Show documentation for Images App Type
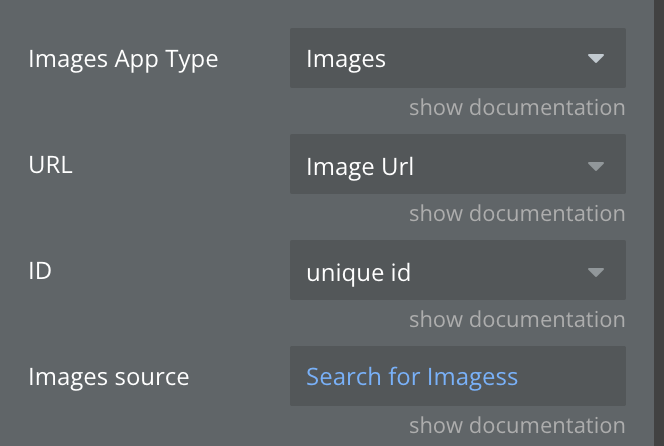664x446 pixels. click(x=516, y=107)
